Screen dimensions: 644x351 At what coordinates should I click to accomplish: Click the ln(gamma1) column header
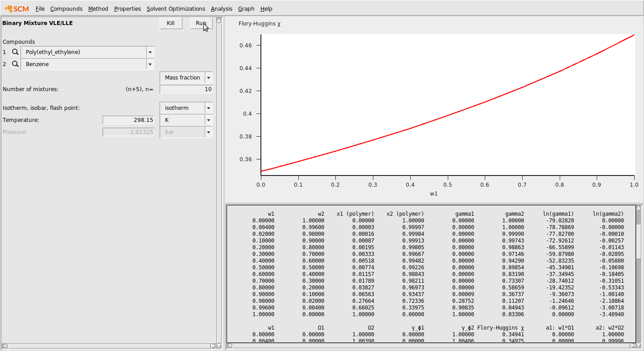tap(558, 214)
